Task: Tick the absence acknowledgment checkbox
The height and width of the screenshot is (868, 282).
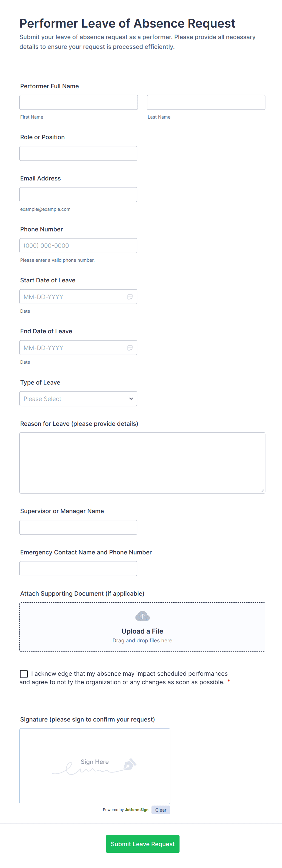Action: (x=24, y=674)
